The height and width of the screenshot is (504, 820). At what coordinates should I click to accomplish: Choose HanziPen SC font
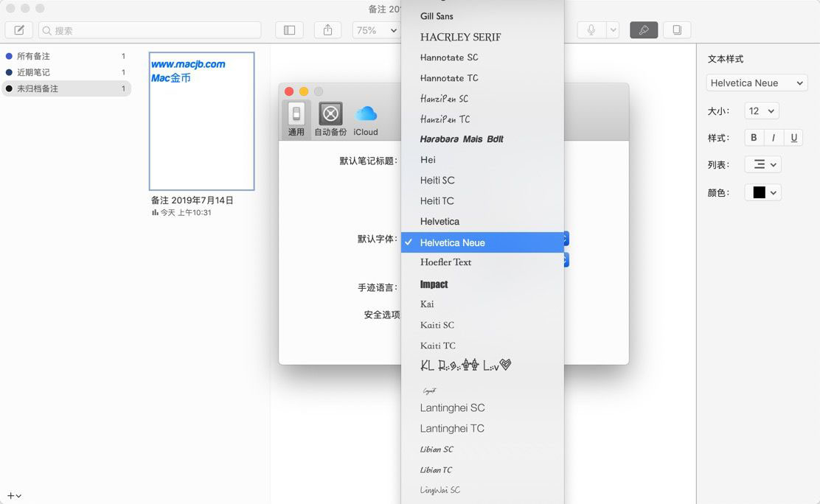click(482, 98)
